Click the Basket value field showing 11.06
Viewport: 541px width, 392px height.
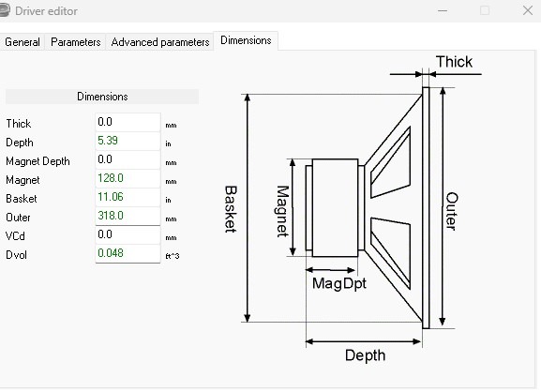[x=128, y=197]
